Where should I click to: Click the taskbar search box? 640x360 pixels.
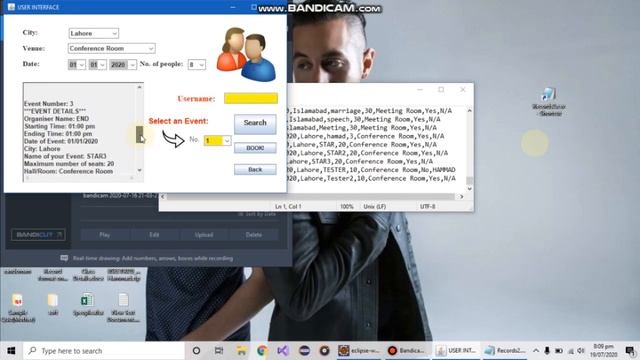click(104, 351)
